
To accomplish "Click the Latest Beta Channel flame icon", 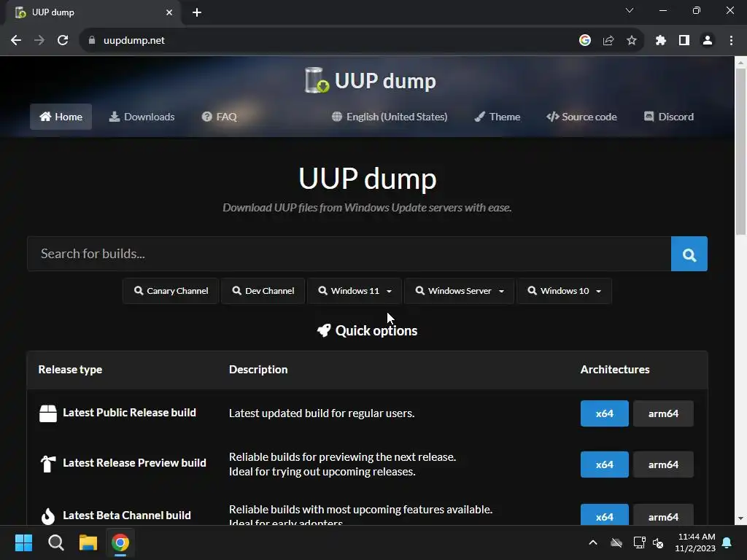I will 47,516.
